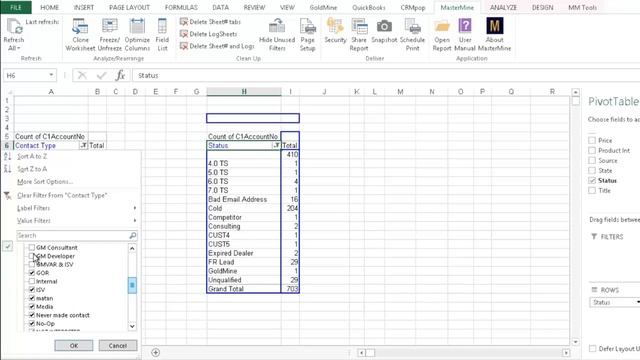This screenshot has width=640, height=360.
Task: Open Status filter dropdown in H6
Action: [276, 146]
